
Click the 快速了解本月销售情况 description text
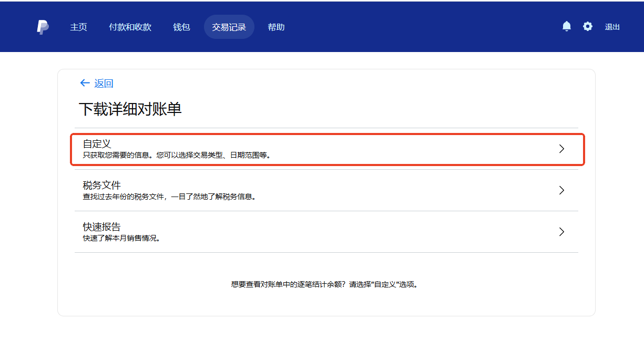pyautogui.click(x=121, y=238)
